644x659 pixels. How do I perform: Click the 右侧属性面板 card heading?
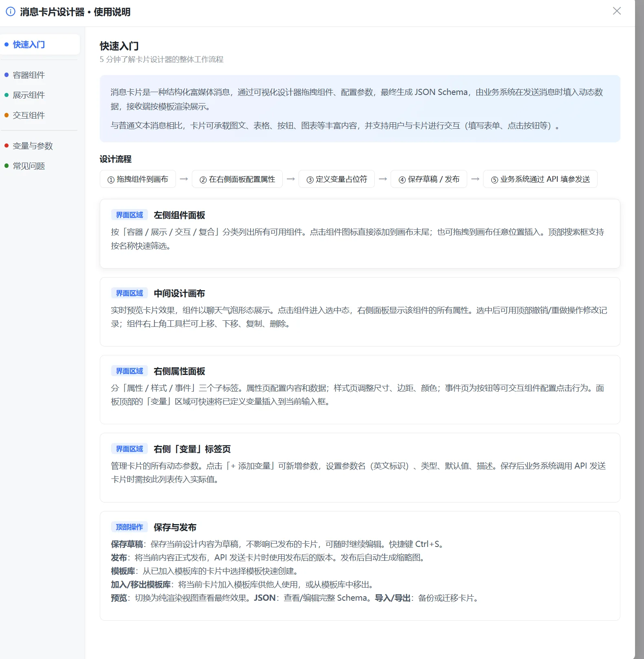coord(179,371)
